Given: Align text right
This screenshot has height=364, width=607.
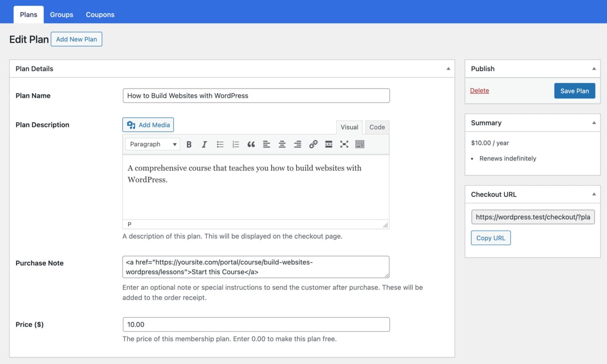Looking at the screenshot, I should 297,144.
